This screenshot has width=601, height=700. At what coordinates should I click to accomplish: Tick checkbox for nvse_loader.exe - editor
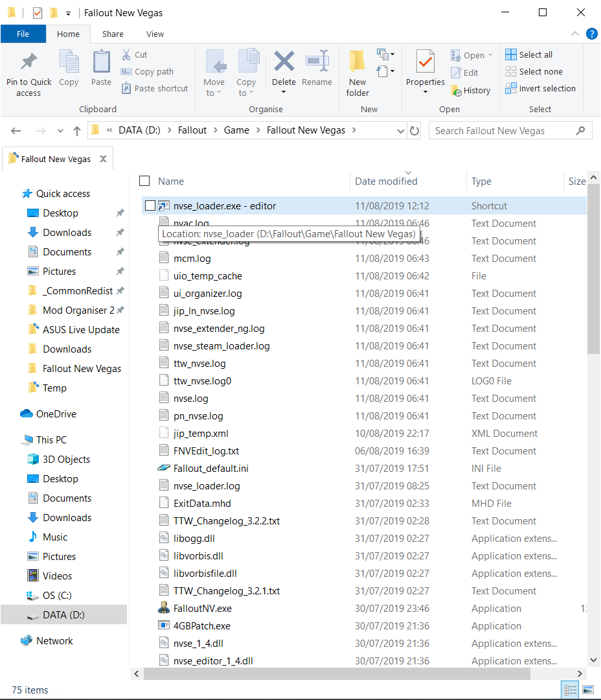150,205
